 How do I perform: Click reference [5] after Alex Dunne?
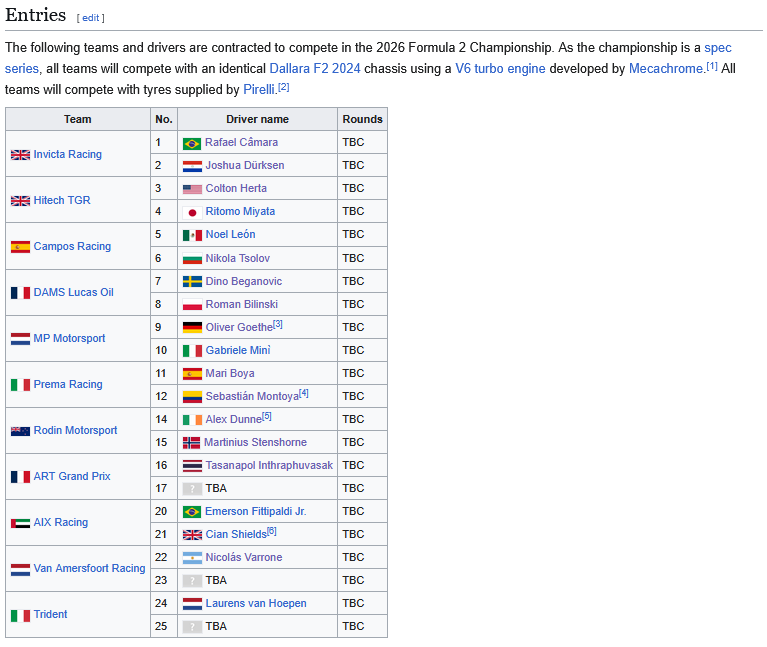[x=267, y=416]
